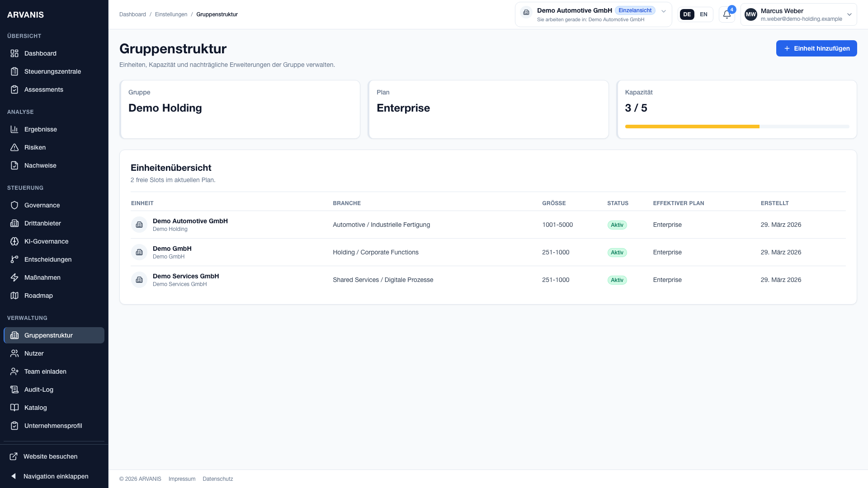Screen dimensions: 868x488
Task: Go to Steuerungszentrale in sidebar
Action: (x=52, y=71)
